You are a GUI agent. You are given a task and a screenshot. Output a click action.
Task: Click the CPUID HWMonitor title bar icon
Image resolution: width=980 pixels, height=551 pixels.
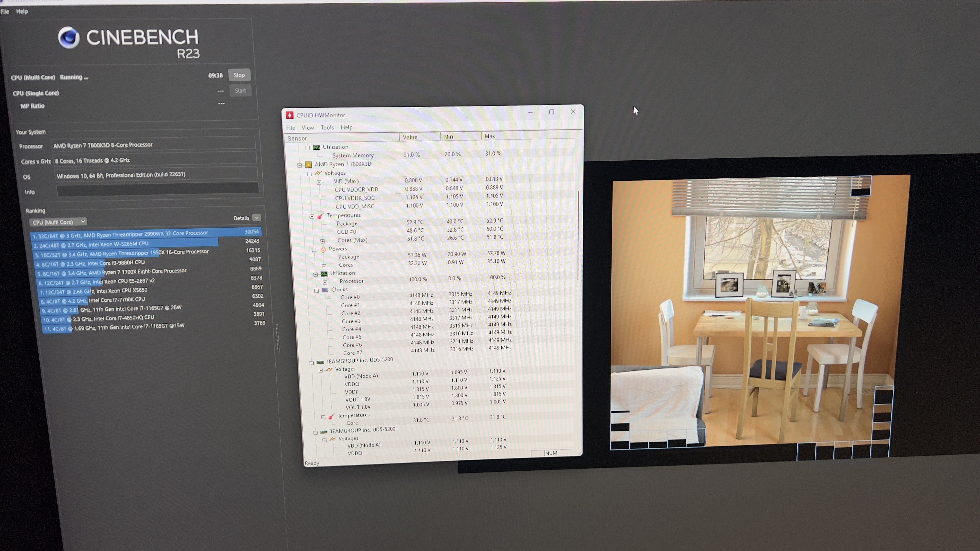(x=290, y=115)
